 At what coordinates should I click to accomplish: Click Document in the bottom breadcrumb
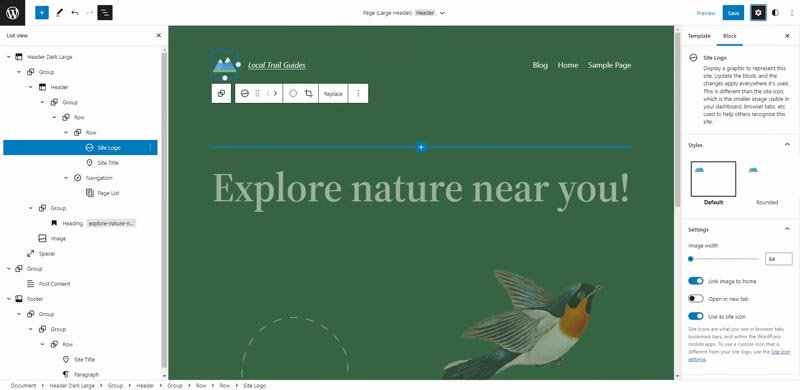(x=23, y=385)
